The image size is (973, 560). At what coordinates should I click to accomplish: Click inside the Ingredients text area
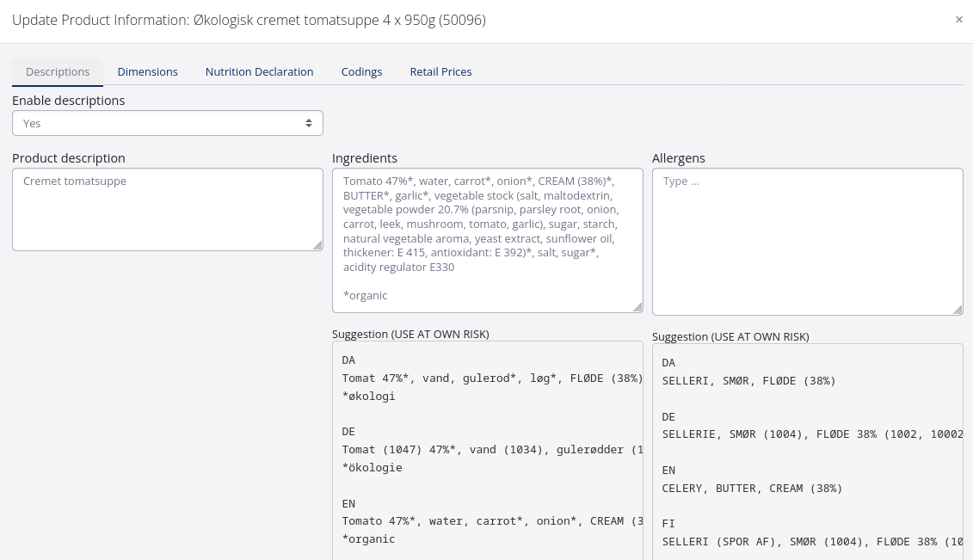click(x=488, y=239)
